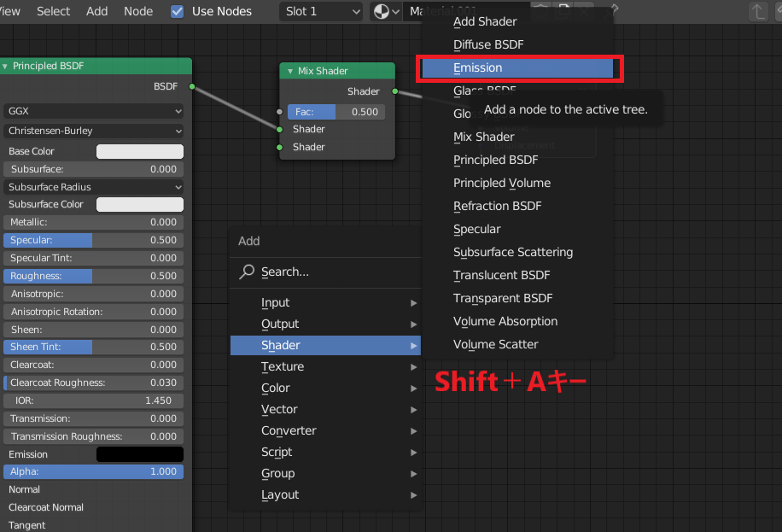The height and width of the screenshot is (532, 782).
Task: Open the Texture submenu
Action: (325, 367)
